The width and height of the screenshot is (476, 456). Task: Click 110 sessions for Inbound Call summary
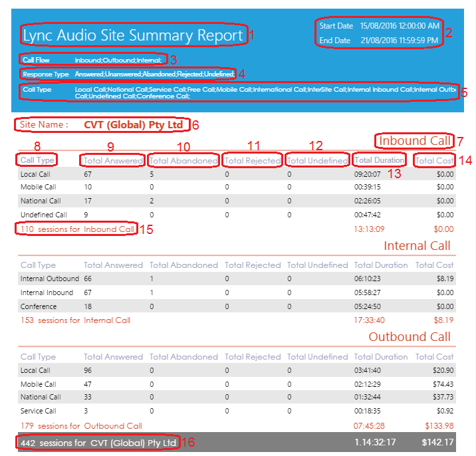tap(77, 229)
